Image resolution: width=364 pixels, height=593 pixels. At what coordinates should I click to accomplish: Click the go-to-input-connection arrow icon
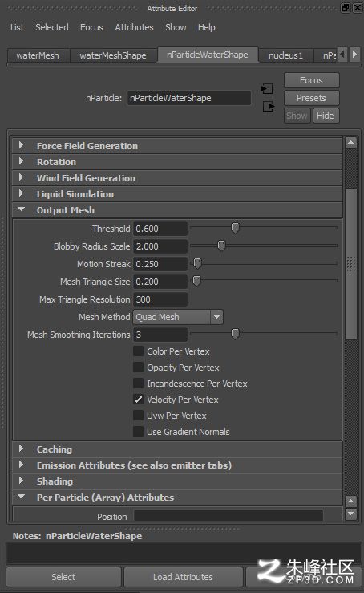click(266, 89)
